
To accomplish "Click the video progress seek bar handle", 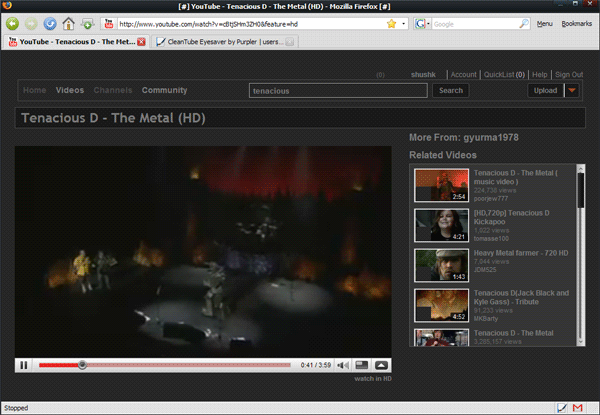I will (x=82, y=365).
